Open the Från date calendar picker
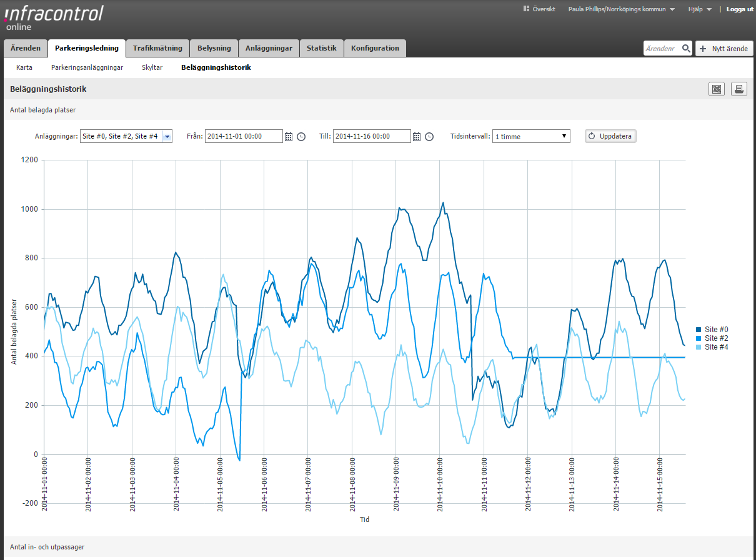The width and height of the screenshot is (756, 560). pyautogui.click(x=289, y=136)
